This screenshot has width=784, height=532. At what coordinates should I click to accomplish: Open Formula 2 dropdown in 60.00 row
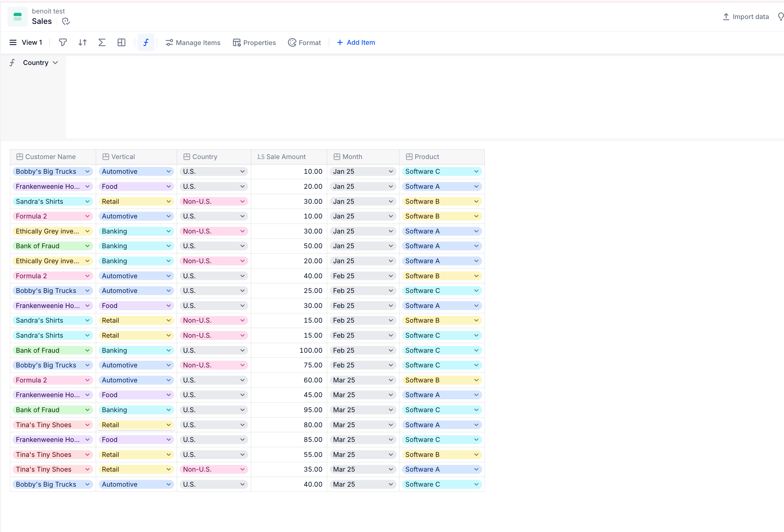pos(53,380)
